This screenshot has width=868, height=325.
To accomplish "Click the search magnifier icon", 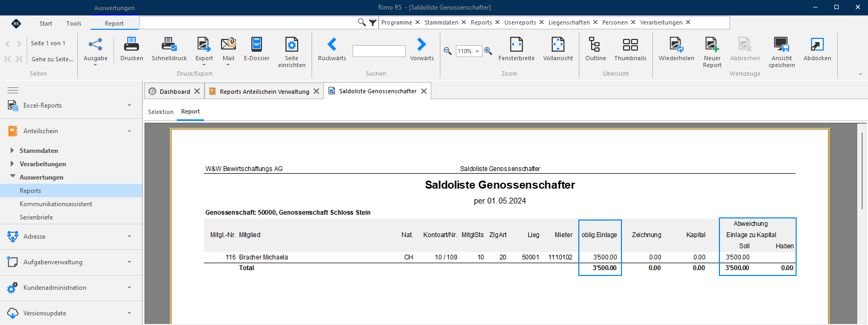I will pyautogui.click(x=362, y=22).
